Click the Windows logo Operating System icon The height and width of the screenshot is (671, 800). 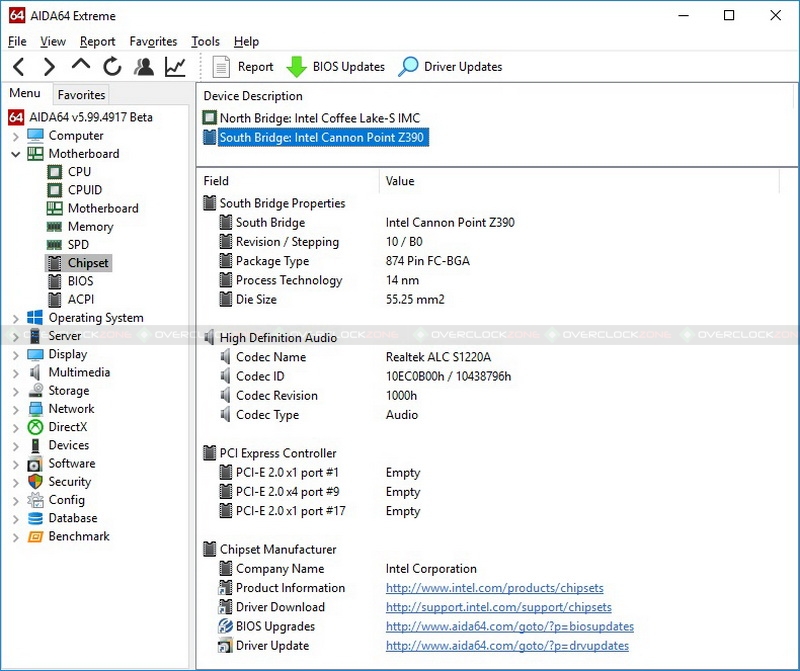click(x=35, y=317)
